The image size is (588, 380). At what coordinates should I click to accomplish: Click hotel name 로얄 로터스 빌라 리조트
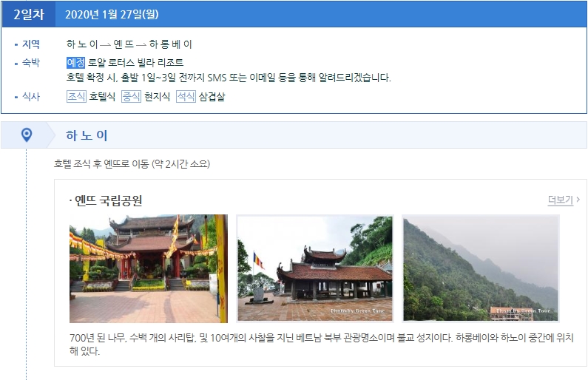click(x=136, y=63)
